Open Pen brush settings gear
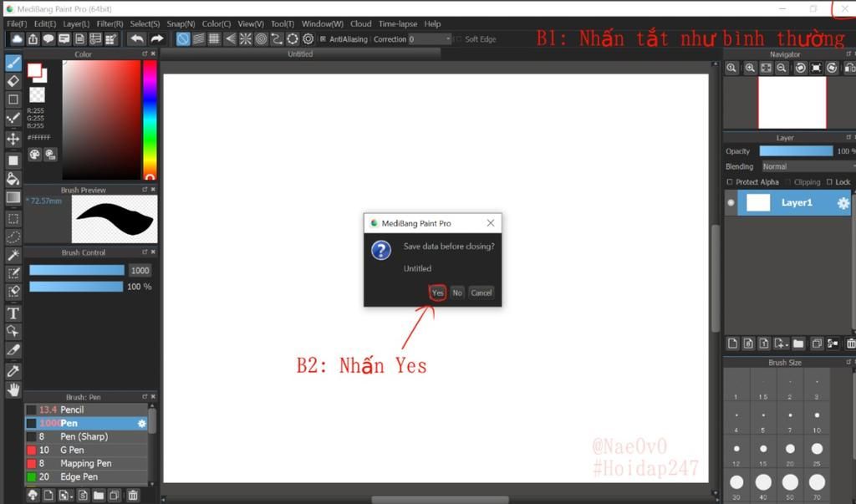 tap(142, 423)
